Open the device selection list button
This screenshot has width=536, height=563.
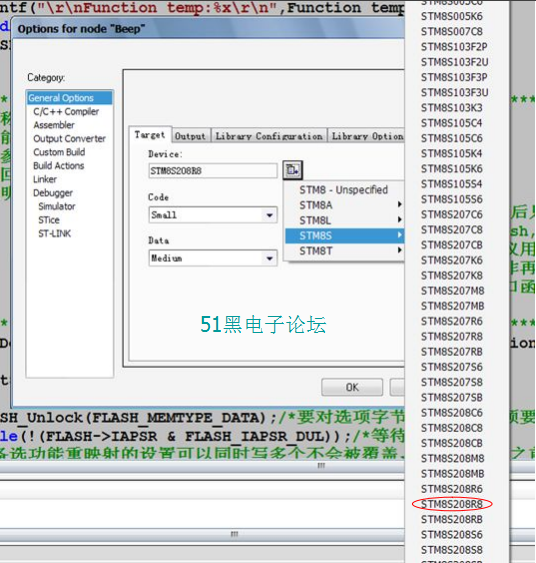pyautogui.click(x=293, y=170)
